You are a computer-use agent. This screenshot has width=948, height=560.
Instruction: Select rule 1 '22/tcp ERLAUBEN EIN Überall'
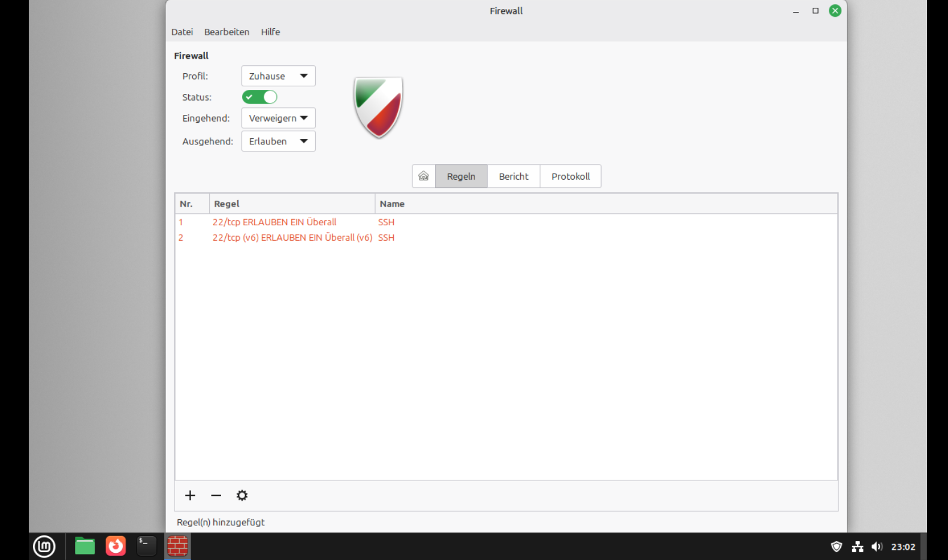[x=274, y=222]
